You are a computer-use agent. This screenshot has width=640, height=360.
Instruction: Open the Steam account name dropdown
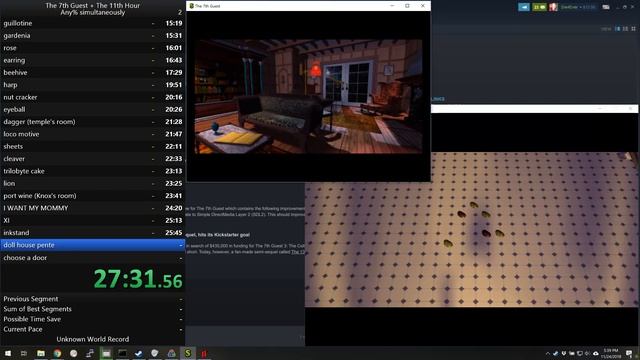(x=578, y=7)
